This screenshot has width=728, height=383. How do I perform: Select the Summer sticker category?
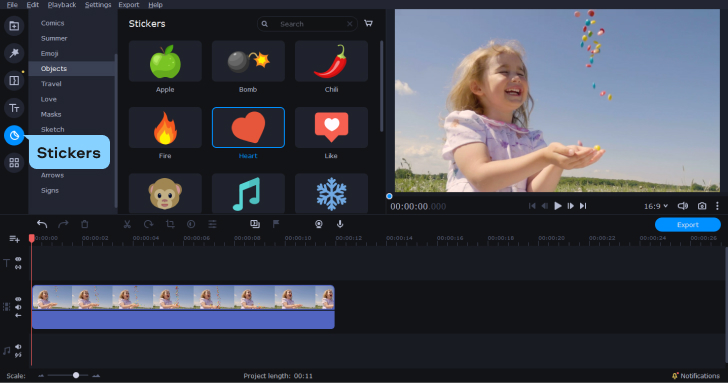point(54,38)
